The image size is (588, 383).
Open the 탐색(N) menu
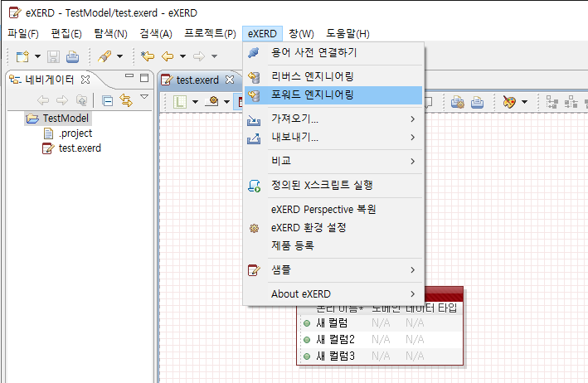coord(110,34)
